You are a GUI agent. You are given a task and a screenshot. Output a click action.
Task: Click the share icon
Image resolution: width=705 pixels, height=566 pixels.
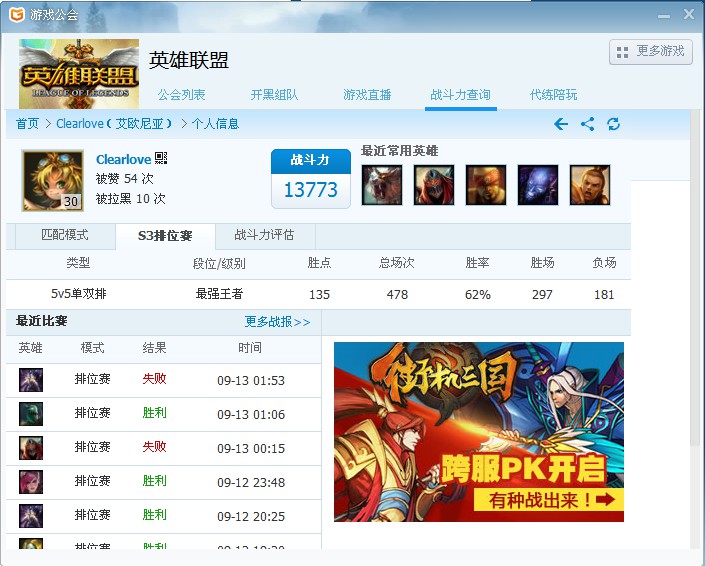tap(587, 124)
